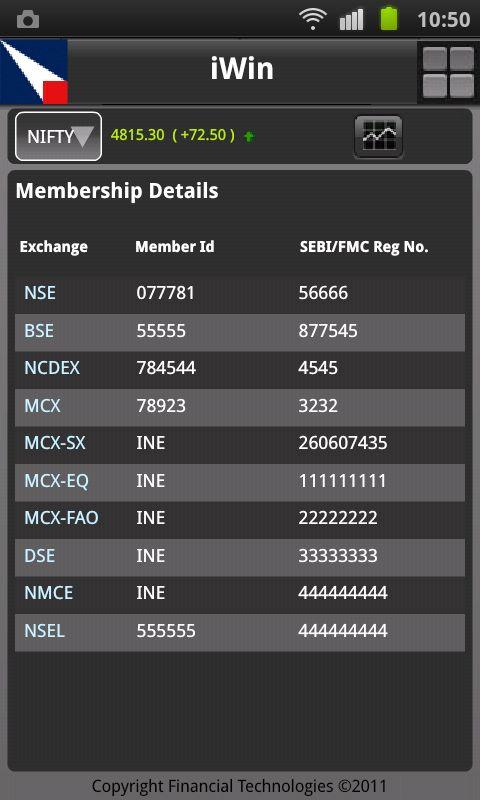Choose the MCX-FAO exchange link

click(61, 518)
